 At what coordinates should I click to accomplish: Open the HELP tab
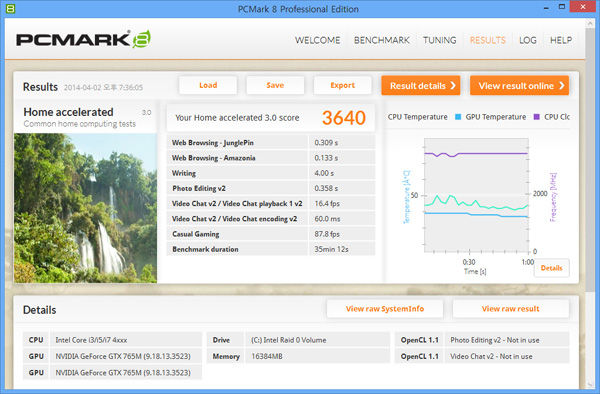coord(561,40)
